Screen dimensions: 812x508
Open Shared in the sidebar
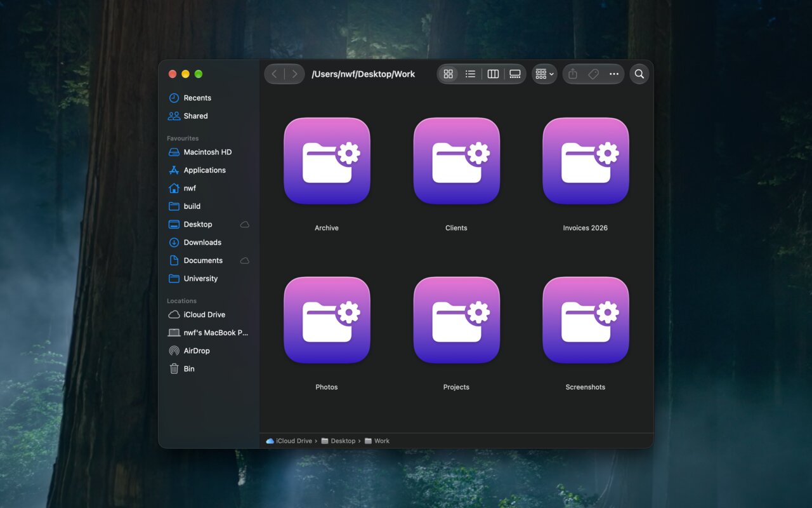209,116
